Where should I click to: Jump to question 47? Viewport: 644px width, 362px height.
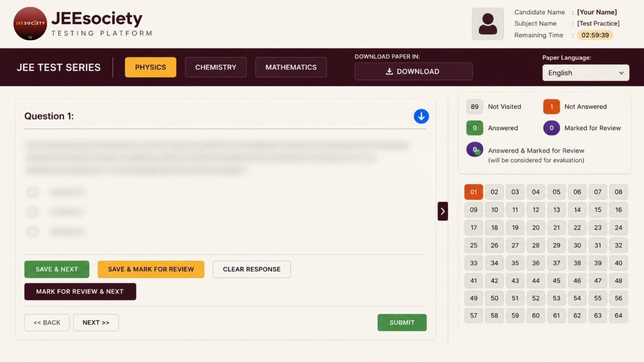(598, 281)
